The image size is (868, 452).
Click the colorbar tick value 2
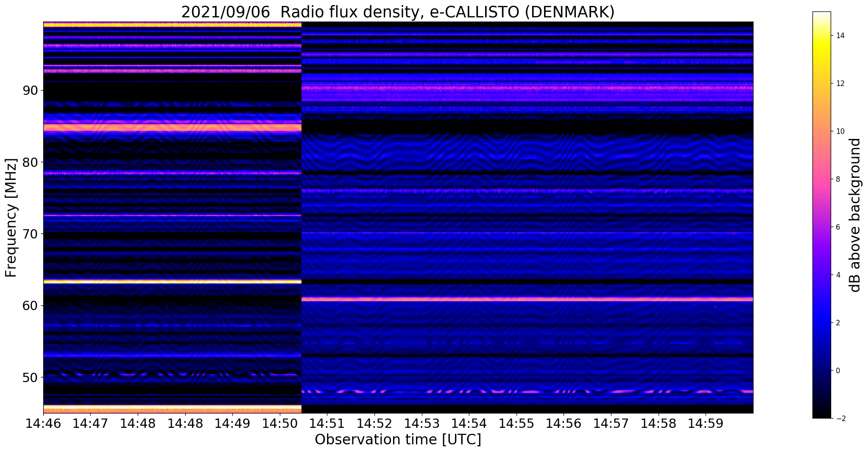pyautogui.click(x=837, y=323)
